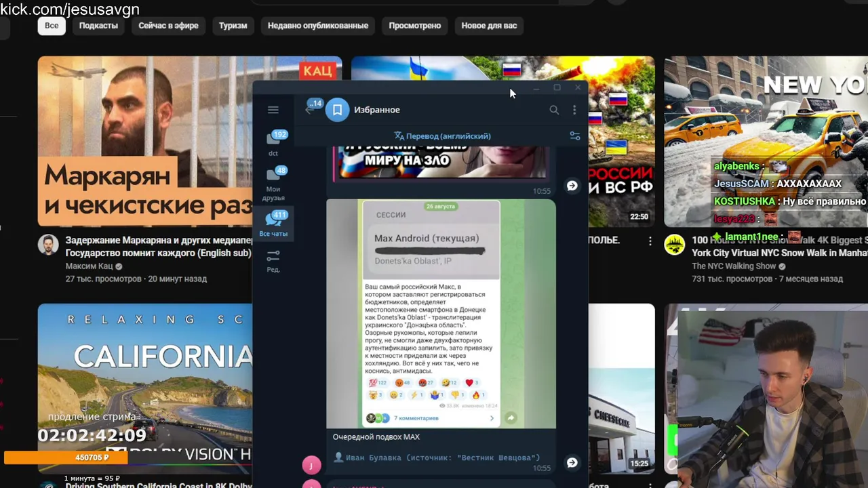Select the Недавно опубликованные filter chip
The height and width of the screenshot is (488, 868).
pos(318,26)
